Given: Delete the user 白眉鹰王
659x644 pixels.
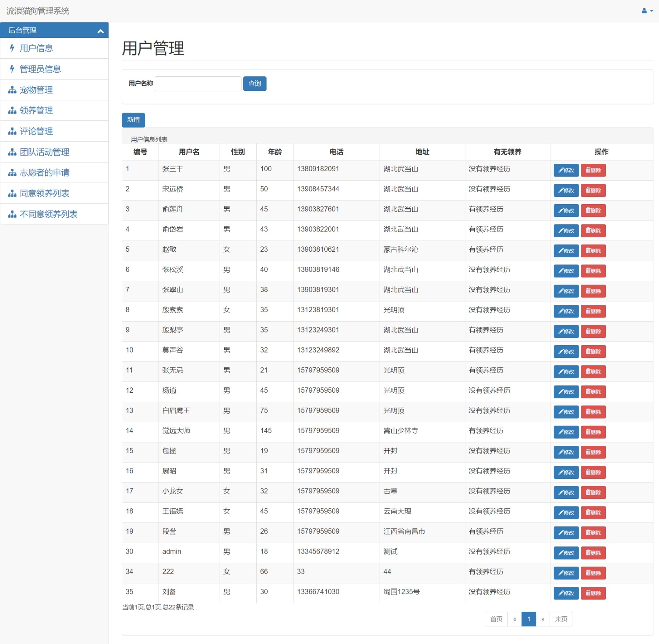Looking at the screenshot, I should tap(593, 412).
